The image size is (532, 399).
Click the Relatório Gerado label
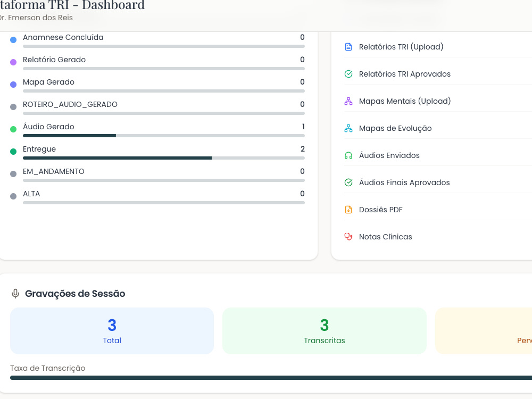[x=54, y=60]
